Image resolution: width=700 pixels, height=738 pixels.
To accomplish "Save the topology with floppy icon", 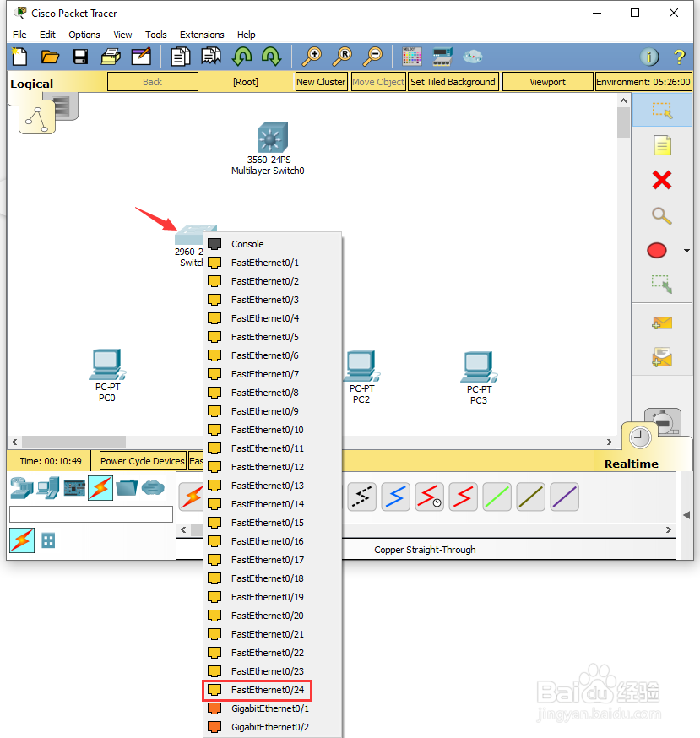I will click(x=80, y=57).
